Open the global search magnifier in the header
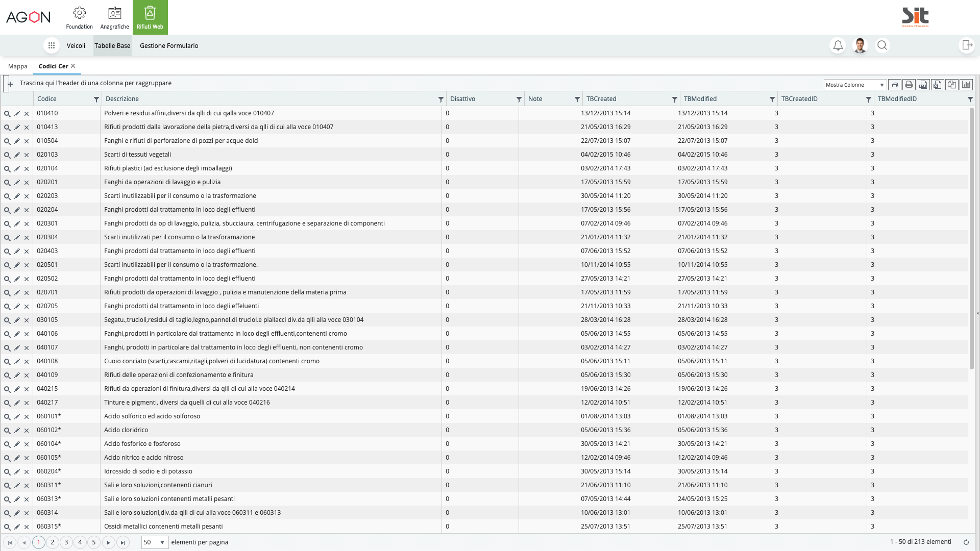980x551 pixels. (883, 45)
